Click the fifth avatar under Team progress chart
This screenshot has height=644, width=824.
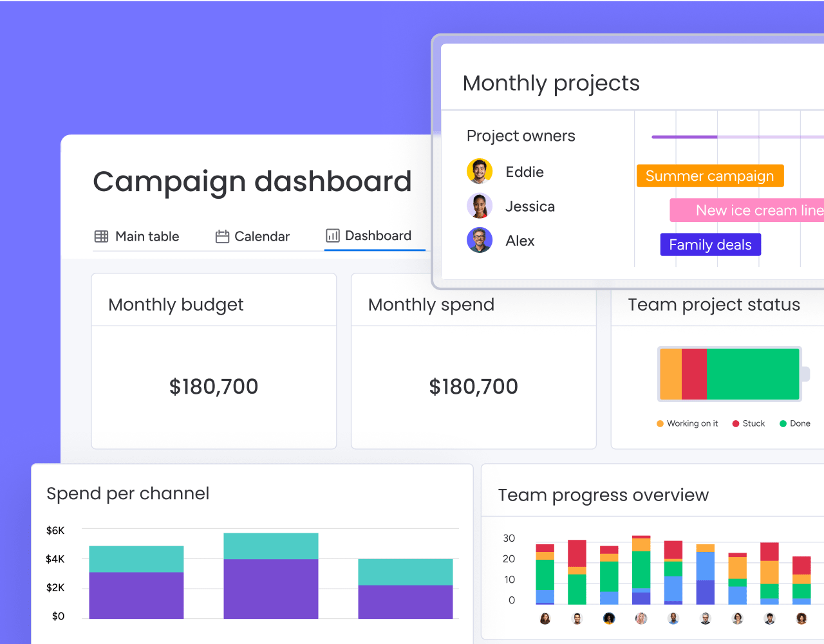pos(673,618)
